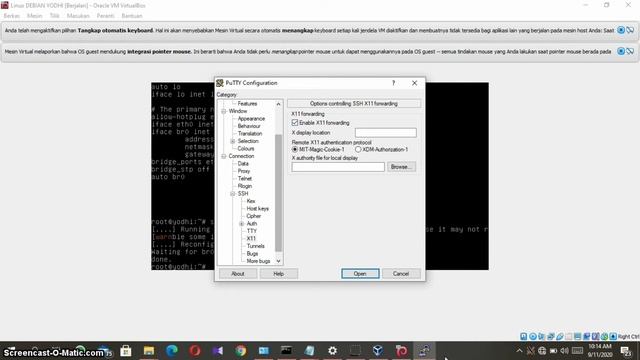Select the Kex category
The height and width of the screenshot is (360, 640).
(x=251, y=201)
